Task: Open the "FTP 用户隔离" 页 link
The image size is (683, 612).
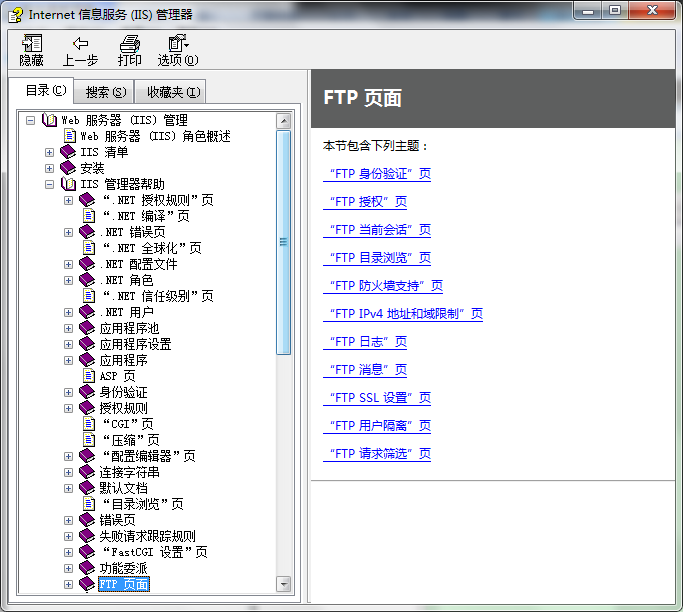Action: tap(377, 426)
